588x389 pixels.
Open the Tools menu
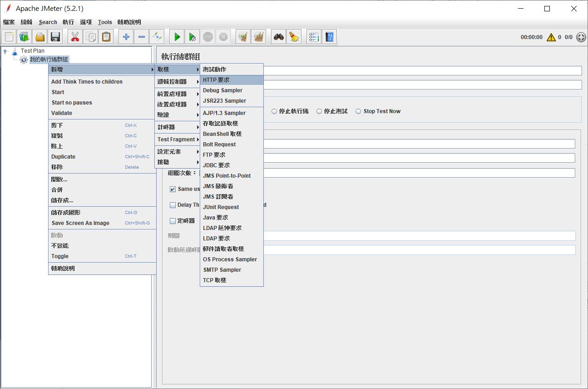(105, 22)
